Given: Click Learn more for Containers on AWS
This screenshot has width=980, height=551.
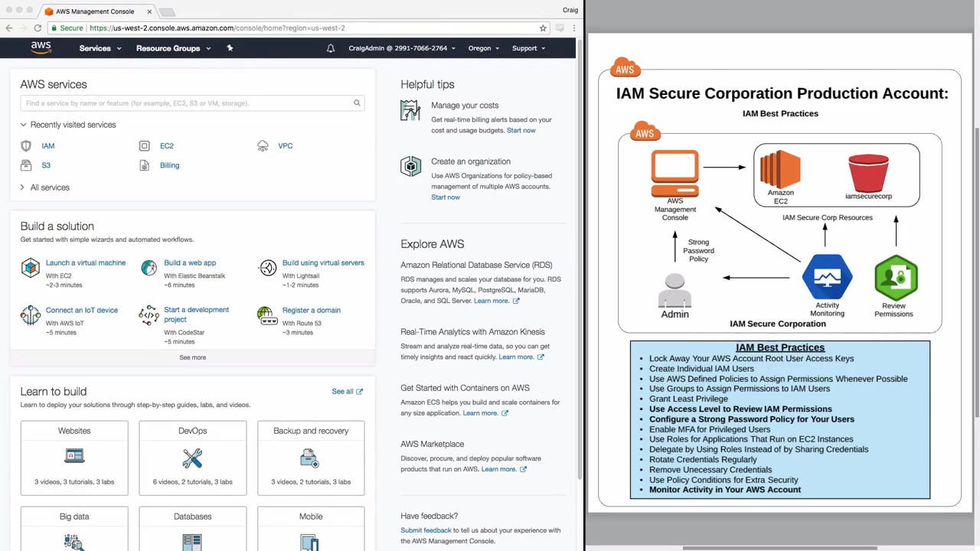Looking at the screenshot, I should pos(485,413).
